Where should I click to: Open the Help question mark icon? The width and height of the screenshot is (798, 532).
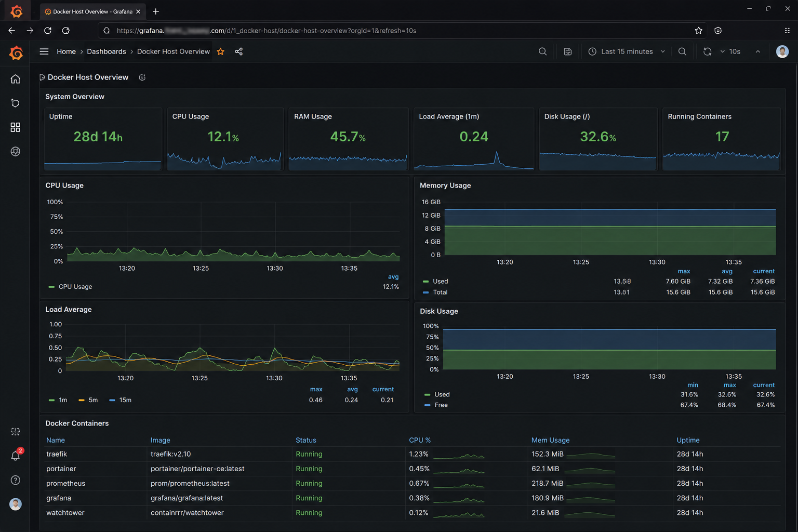tap(16, 480)
